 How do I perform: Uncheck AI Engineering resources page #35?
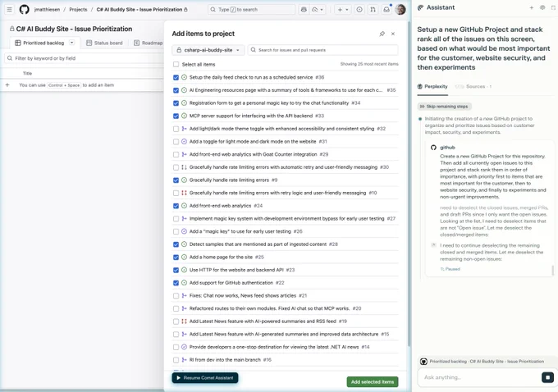(176, 90)
